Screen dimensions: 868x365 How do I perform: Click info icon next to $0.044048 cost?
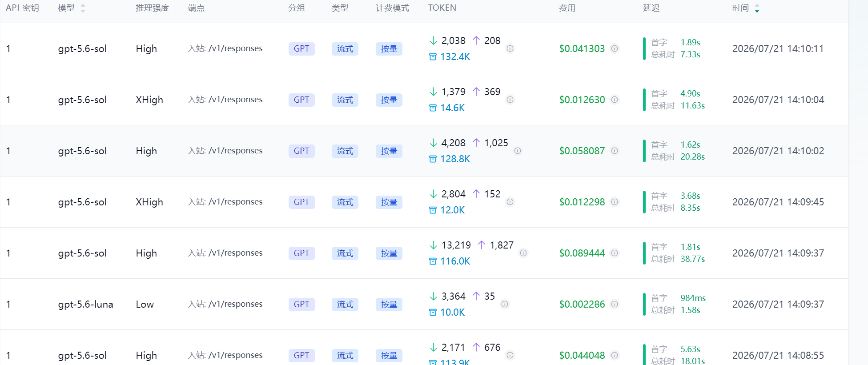click(615, 355)
